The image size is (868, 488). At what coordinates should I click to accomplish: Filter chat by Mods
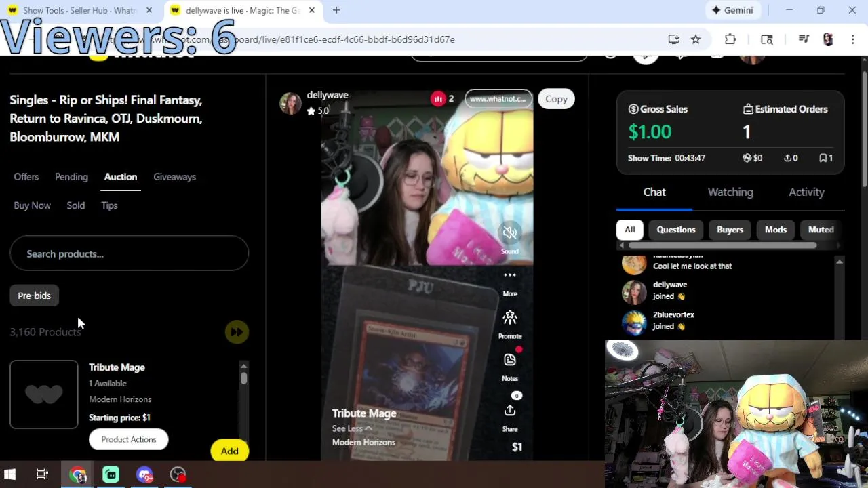click(x=776, y=230)
